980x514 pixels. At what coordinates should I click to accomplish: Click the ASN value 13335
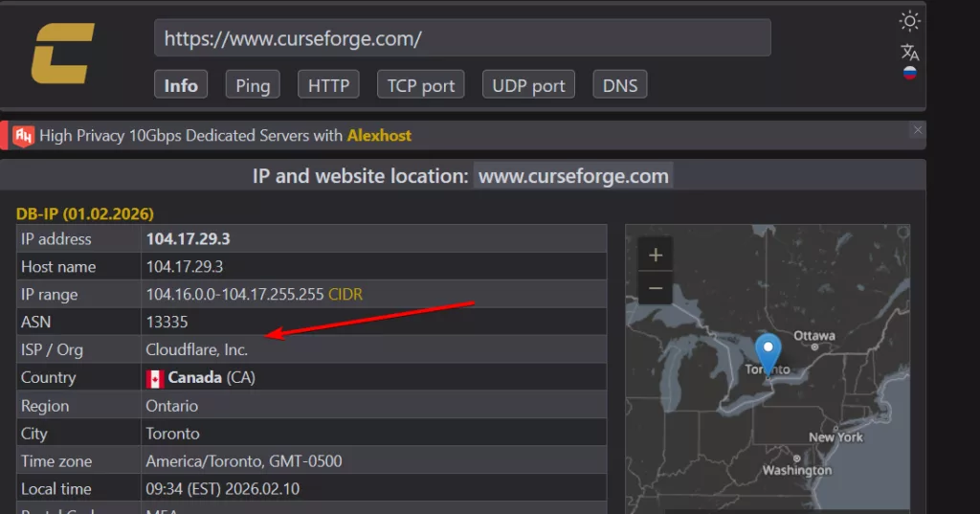coord(167,322)
